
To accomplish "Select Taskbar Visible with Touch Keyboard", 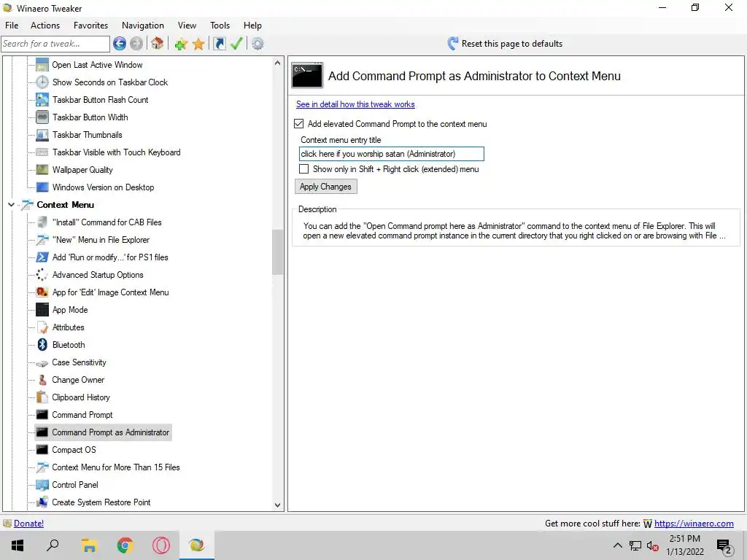I will 116,152.
